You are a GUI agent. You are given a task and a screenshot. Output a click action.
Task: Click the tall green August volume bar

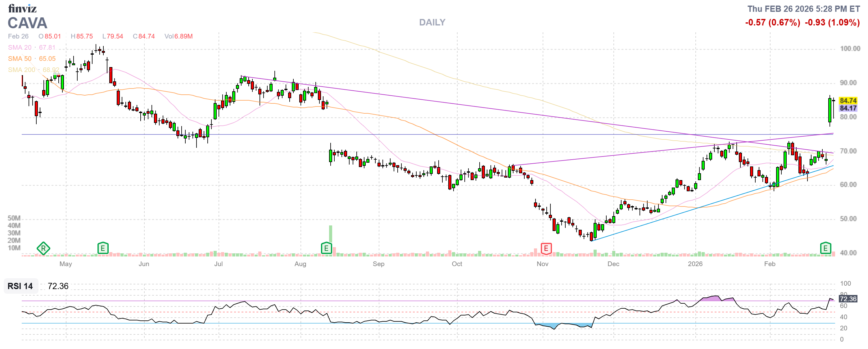tap(331, 234)
